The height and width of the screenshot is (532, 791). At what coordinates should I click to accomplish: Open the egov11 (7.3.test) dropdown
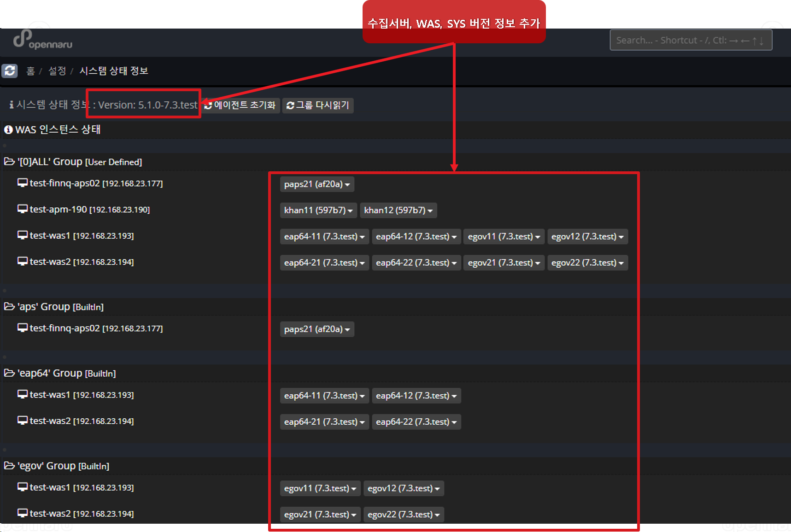click(x=504, y=236)
